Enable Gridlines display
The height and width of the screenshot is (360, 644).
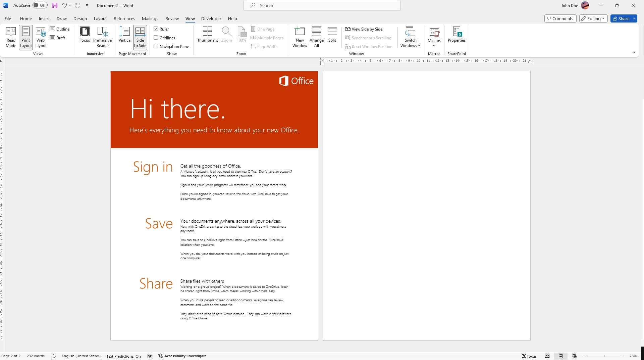tap(156, 38)
